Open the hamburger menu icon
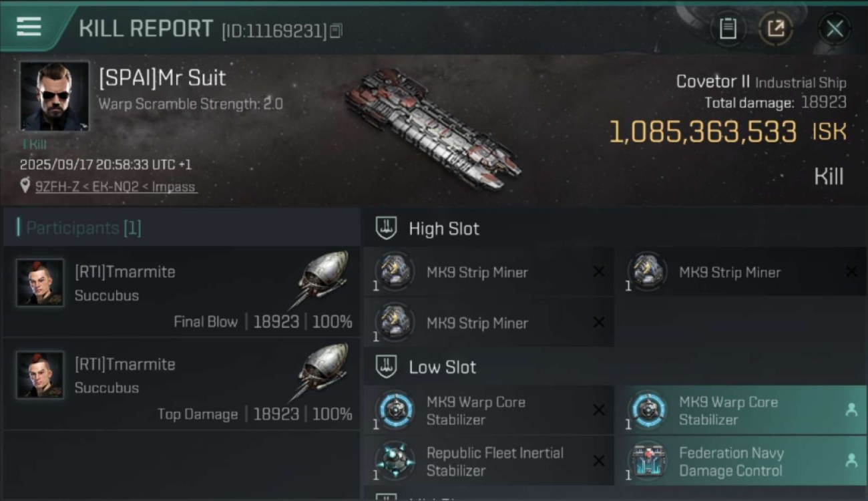 [x=29, y=27]
